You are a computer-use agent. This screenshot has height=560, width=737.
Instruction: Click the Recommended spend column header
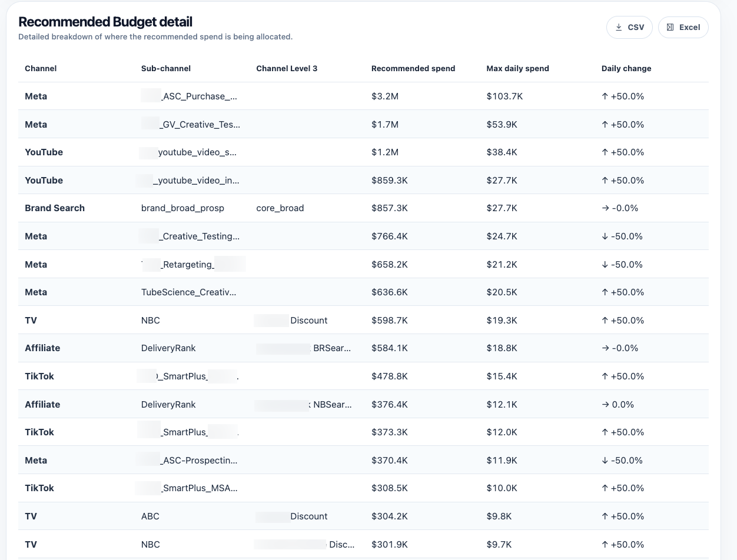point(413,68)
